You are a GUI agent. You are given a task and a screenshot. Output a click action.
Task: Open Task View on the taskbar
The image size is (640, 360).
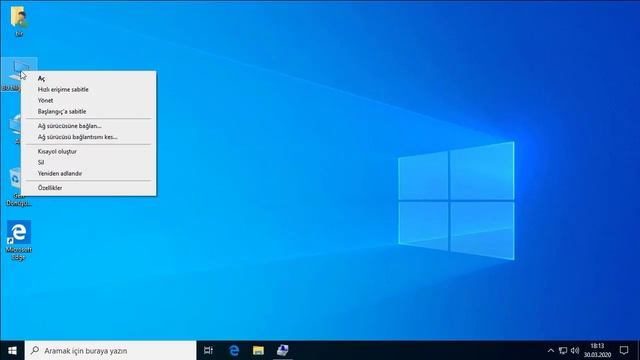(x=208, y=351)
